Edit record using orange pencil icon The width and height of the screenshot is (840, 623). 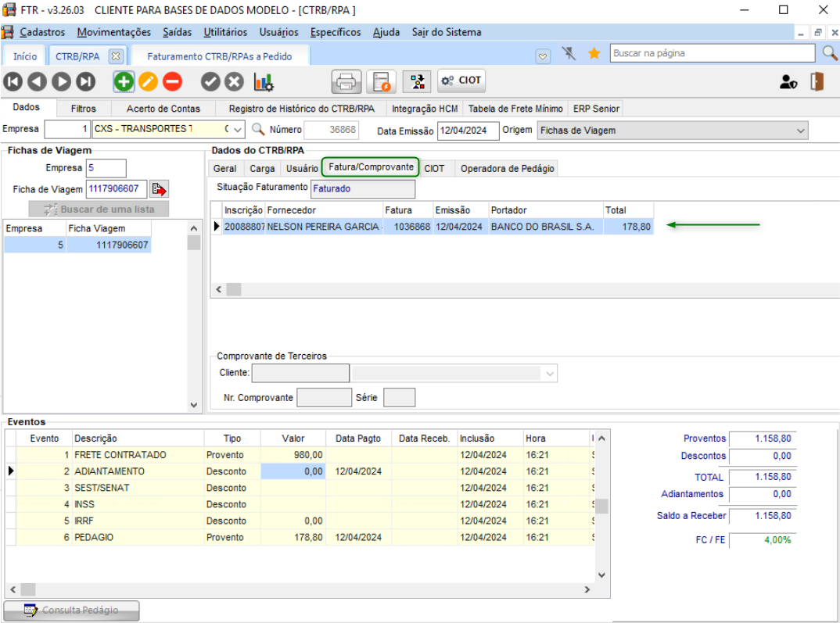tap(148, 81)
